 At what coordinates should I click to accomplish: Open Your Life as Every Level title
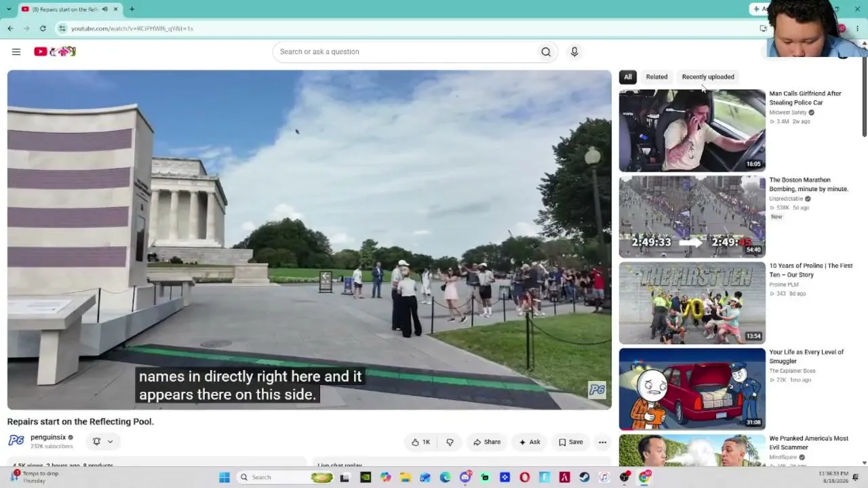(806, 357)
